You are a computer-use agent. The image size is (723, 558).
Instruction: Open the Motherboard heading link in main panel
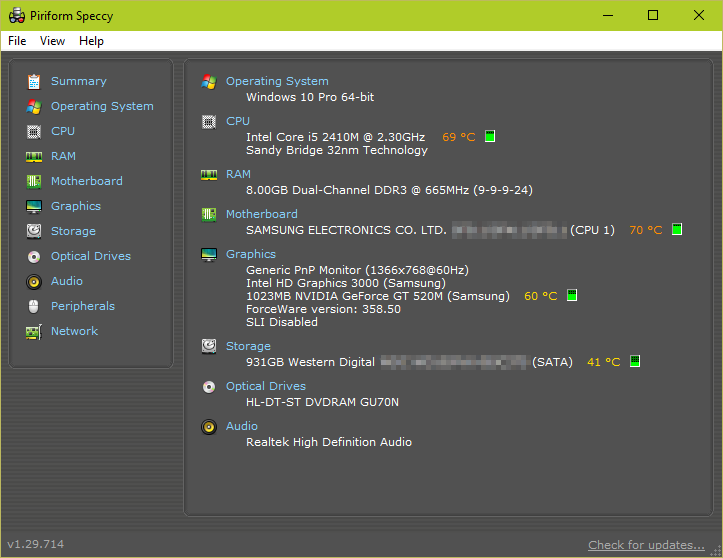click(x=262, y=214)
